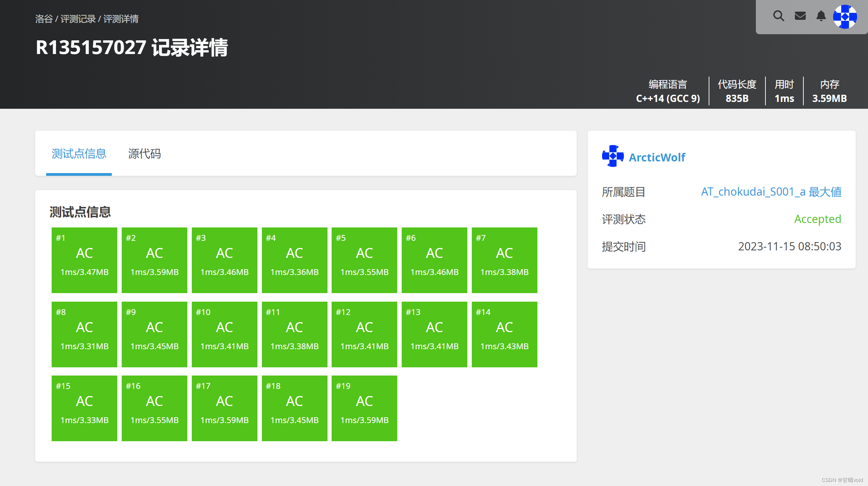The image size is (868, 486).
Task: Click submission time 2023-11-15 08:50:03
Action: (x=789, y=247)
